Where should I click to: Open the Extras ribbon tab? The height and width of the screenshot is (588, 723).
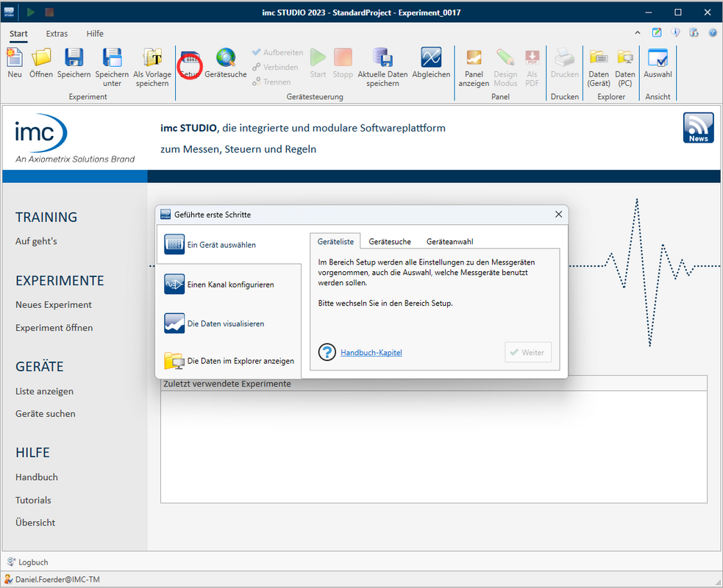pyautogui.click(x=57, y=34)
